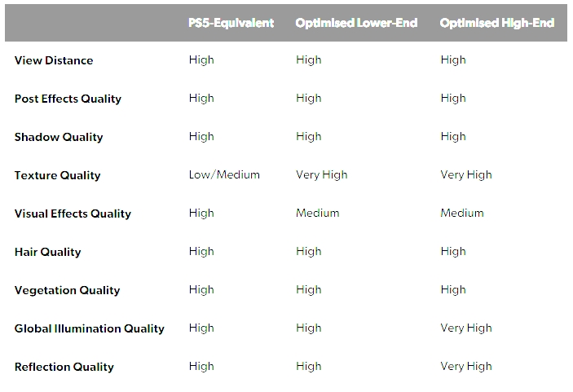573x392 pixels.
Task: Click the Reflection Quality row label
Action: pos(64,367)
